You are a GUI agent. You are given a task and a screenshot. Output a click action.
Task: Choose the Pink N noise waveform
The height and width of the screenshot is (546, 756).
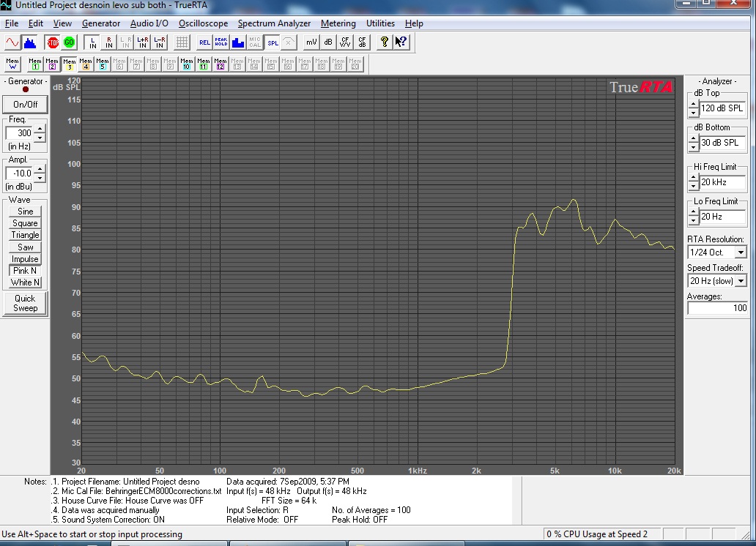[x=25, y=270]
